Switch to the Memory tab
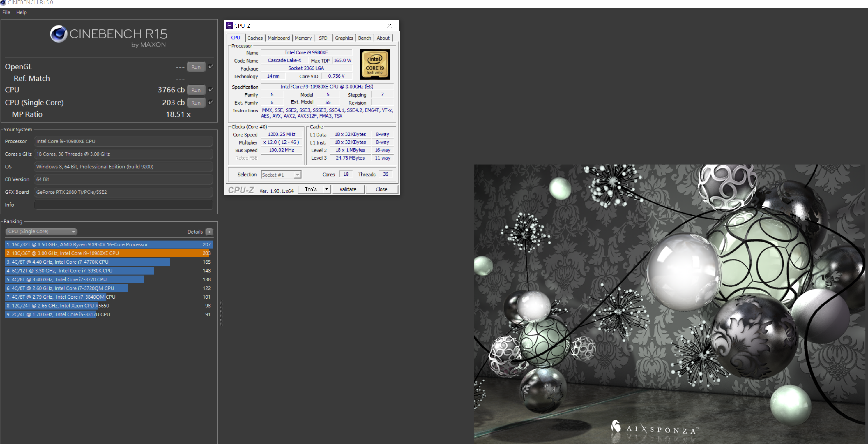This screenshot has height=444, width=868. pos(303,38)
